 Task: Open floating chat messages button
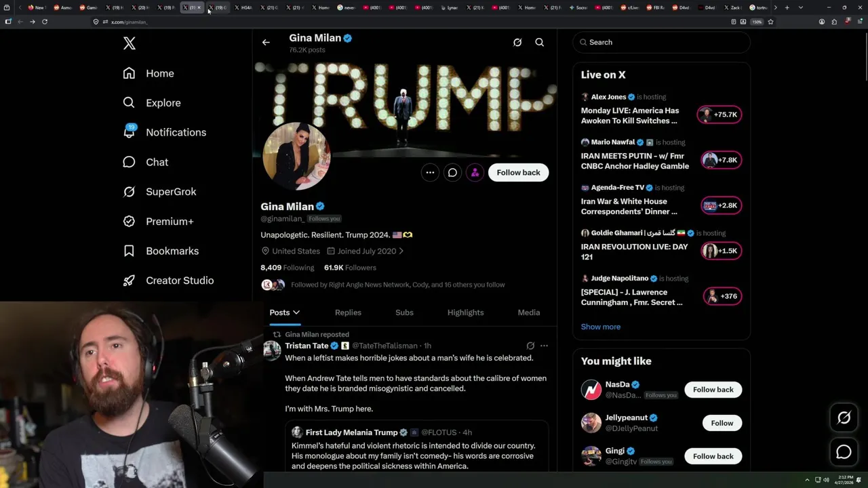pos(844,452)
